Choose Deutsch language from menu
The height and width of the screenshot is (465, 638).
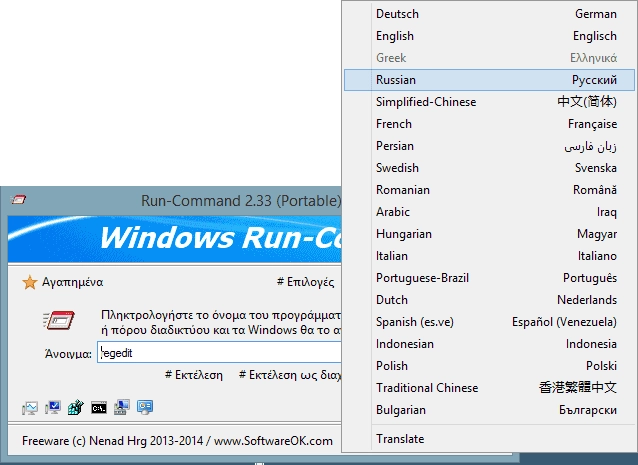(489, 14)
